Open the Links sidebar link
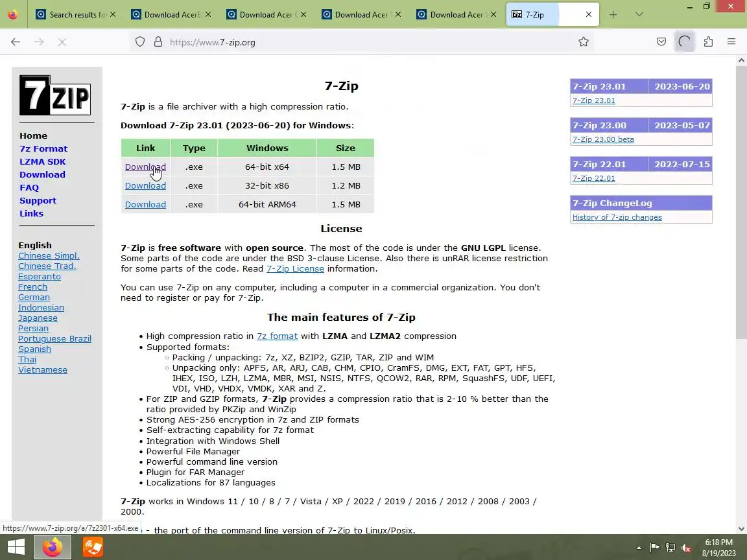 tap(31, 213)
